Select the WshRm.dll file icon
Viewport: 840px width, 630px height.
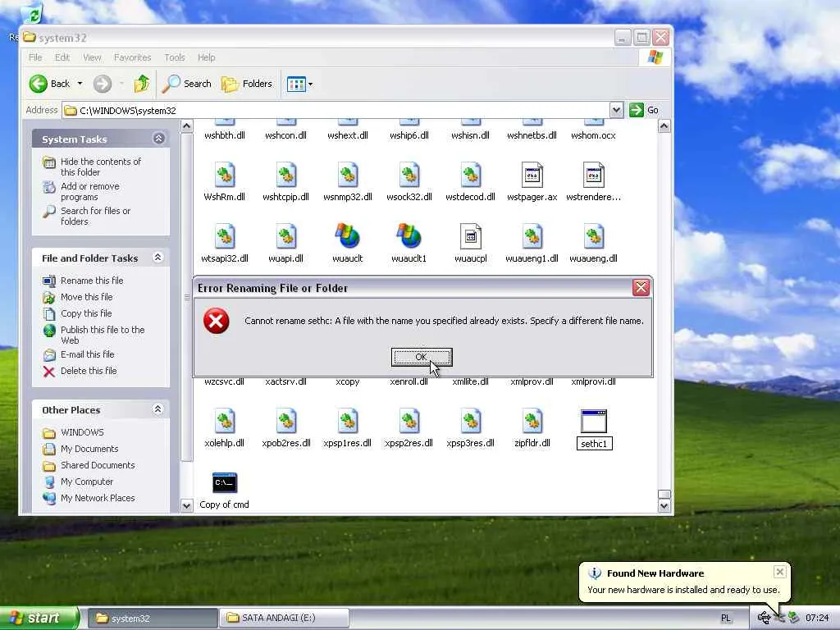point(225,176)
